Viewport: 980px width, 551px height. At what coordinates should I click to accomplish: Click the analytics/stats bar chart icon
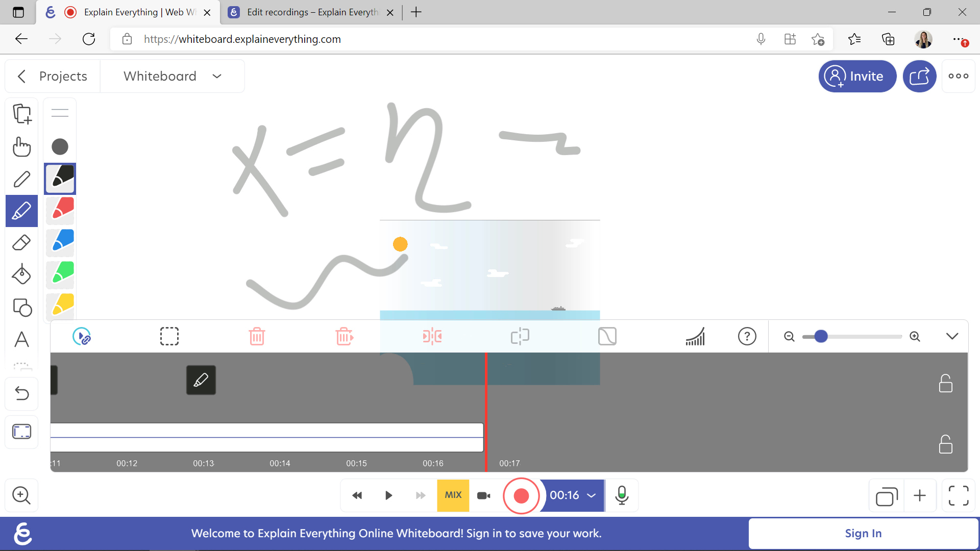(695, 336)
